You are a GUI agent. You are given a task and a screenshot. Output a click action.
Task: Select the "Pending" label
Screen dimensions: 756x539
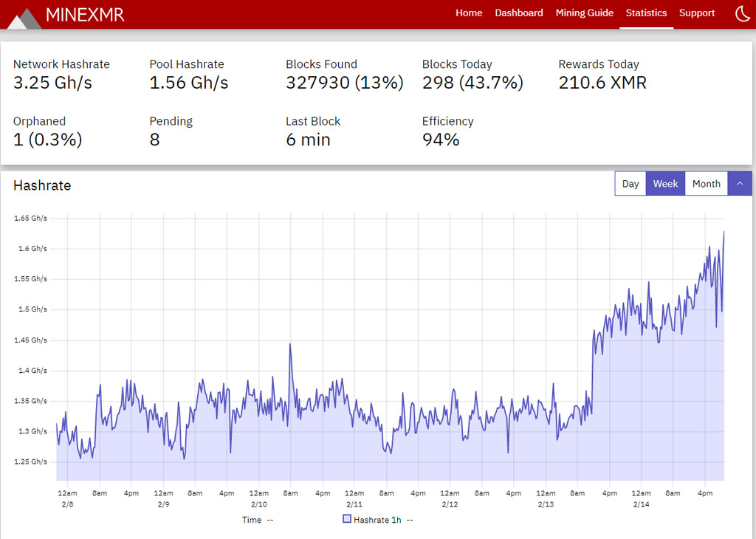click(x=171, y=122)
